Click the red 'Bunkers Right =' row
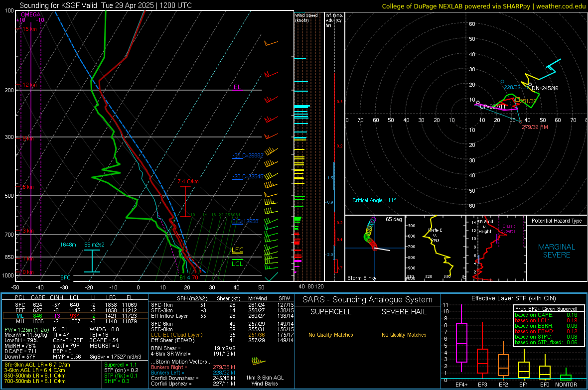The width and height of the screenshot is (588, 390). (x=193, y=367)
